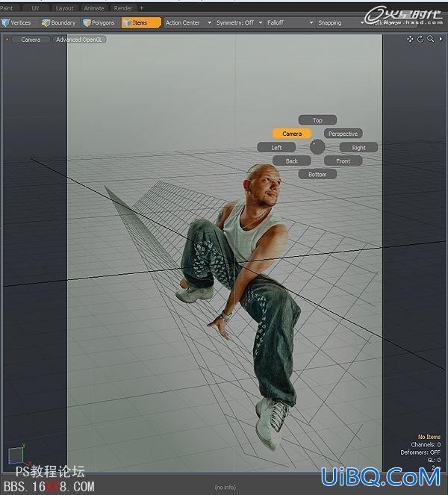Choose Left view in pie menu
The image size is (448, 495).
(276, 147)
